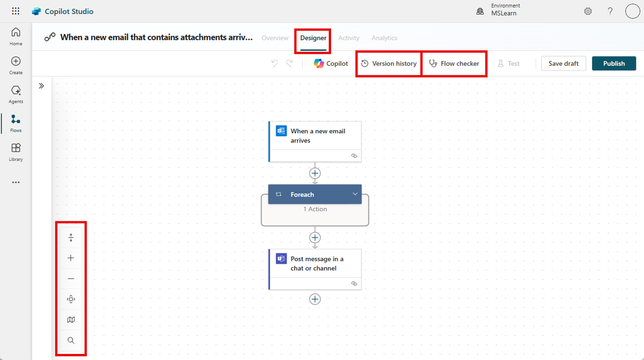Image resolution: width=644 pixels, height=360 pixels.
Task: Switch to the Overview tab
Action: coord(275,38)
